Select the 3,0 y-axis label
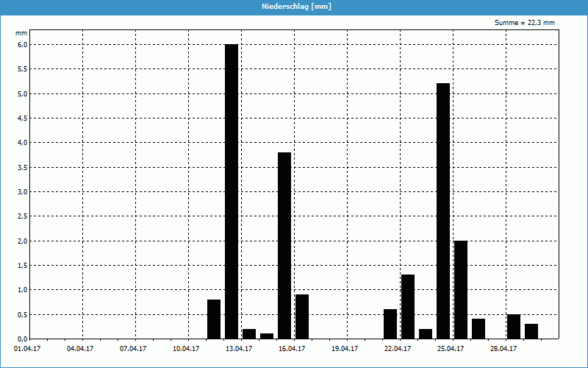This screenshot has width=588, height=368. coord(22,191)
